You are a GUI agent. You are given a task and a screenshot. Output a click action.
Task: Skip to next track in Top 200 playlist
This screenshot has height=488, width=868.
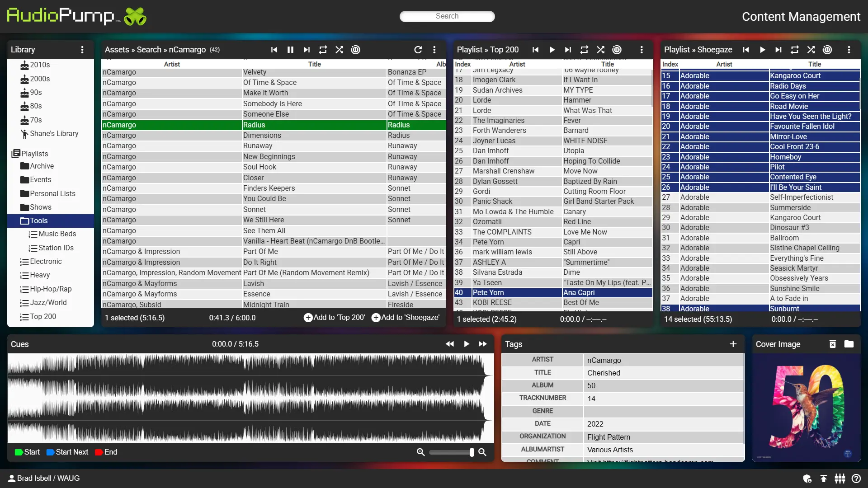tap(568, 50)
